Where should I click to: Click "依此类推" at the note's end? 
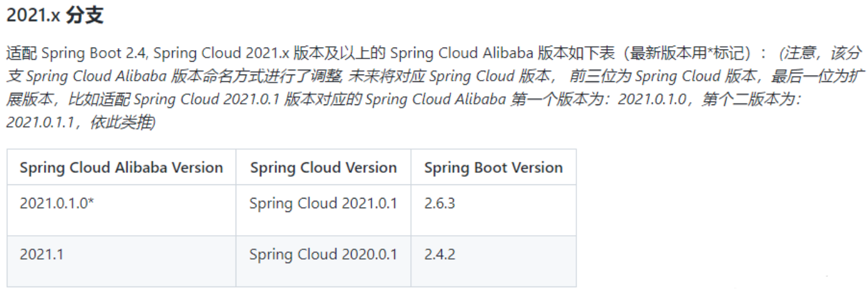pos(122,123)
